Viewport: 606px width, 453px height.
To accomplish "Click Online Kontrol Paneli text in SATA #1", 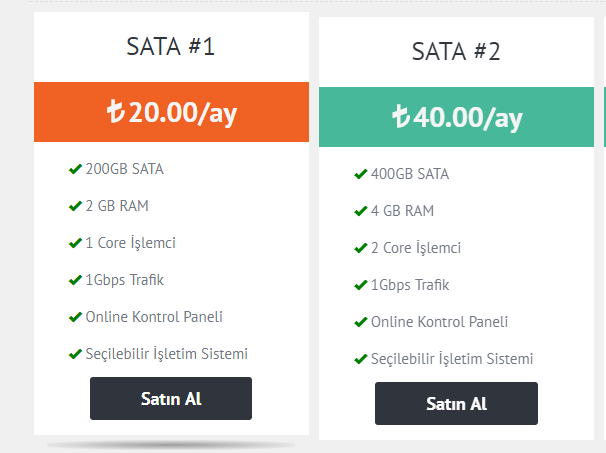I will (154, 317).
